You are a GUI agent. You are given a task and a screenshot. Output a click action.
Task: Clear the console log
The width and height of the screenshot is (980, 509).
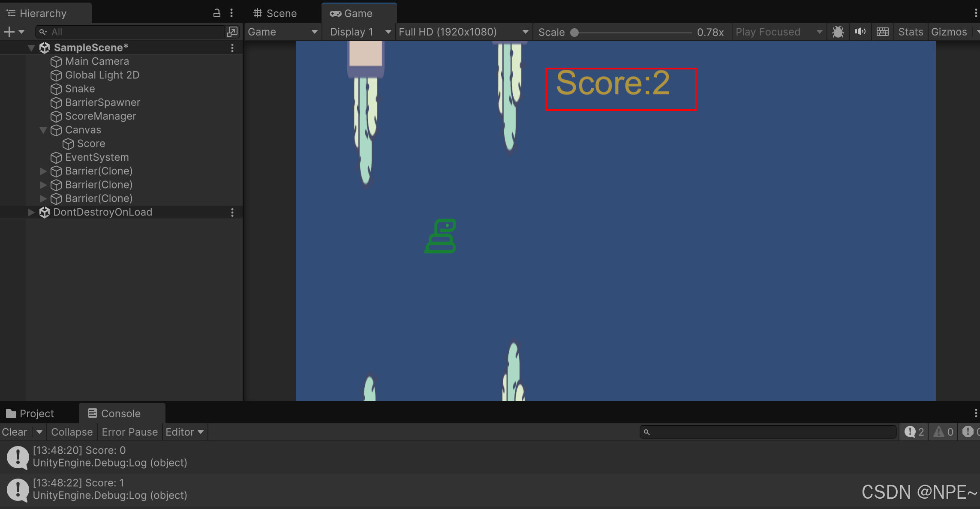pyautogui.click(x=15, y=432)
